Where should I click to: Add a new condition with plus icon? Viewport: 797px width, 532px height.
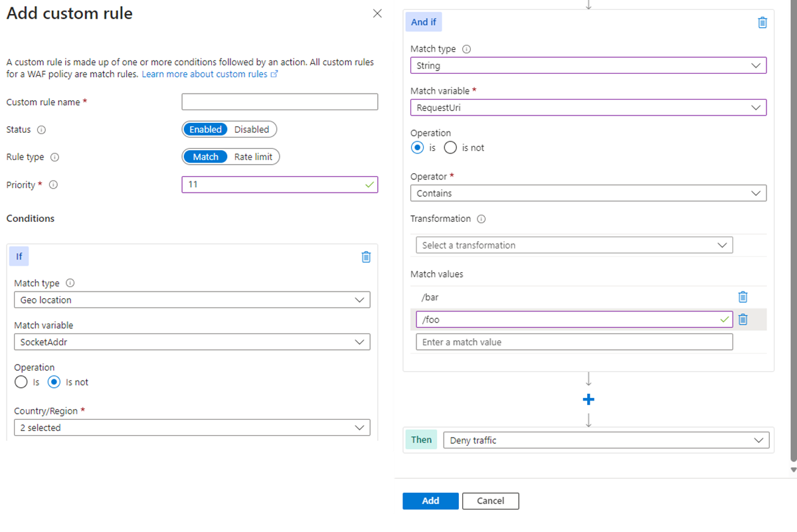click(588, 399)
